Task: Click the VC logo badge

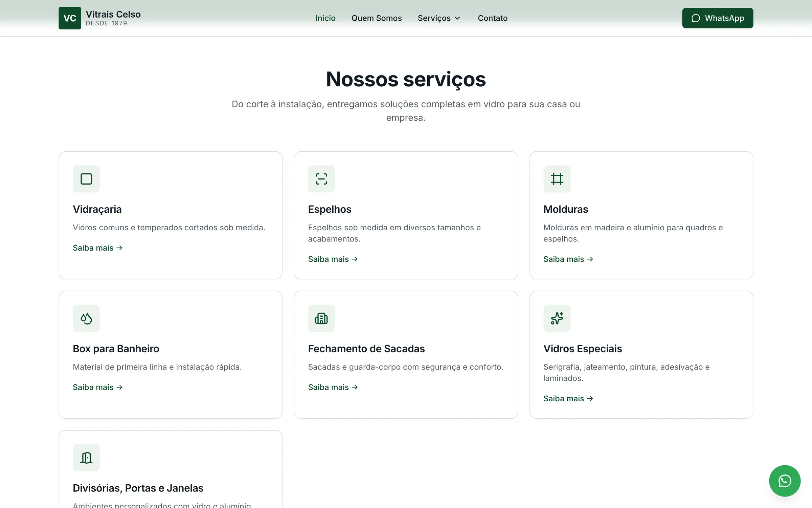Action: click(x=70, y=18)
